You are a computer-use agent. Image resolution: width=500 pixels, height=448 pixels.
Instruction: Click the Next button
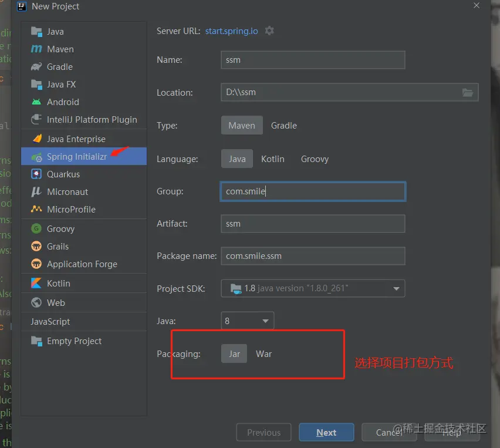326,432
